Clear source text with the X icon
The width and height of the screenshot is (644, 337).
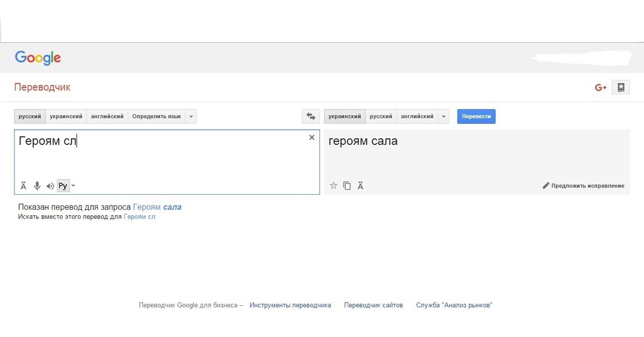312,137
